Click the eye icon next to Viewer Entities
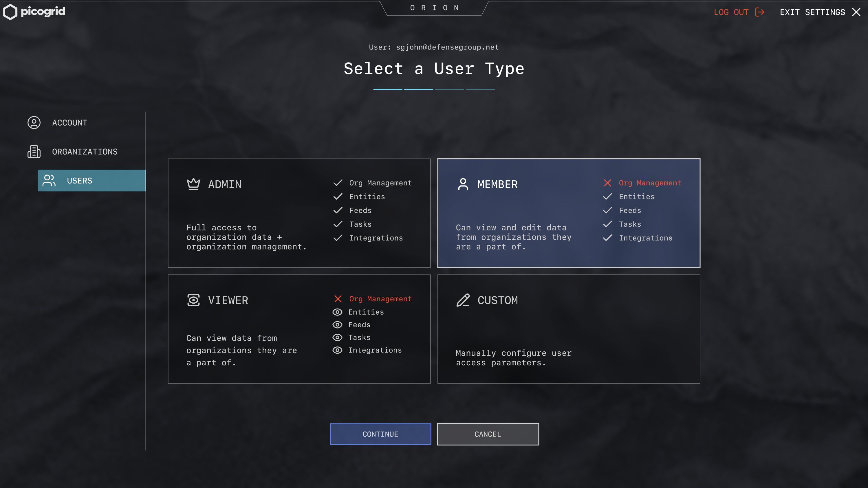 (337, 312)
